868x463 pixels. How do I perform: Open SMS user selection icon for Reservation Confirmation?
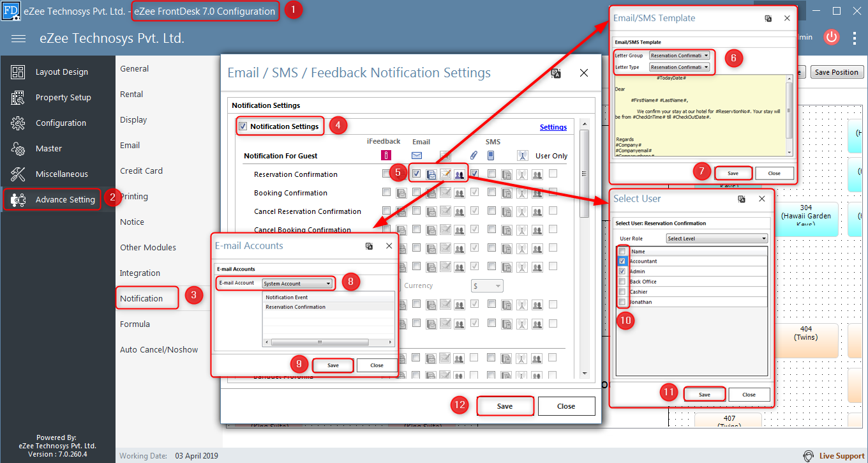point(537,174)
